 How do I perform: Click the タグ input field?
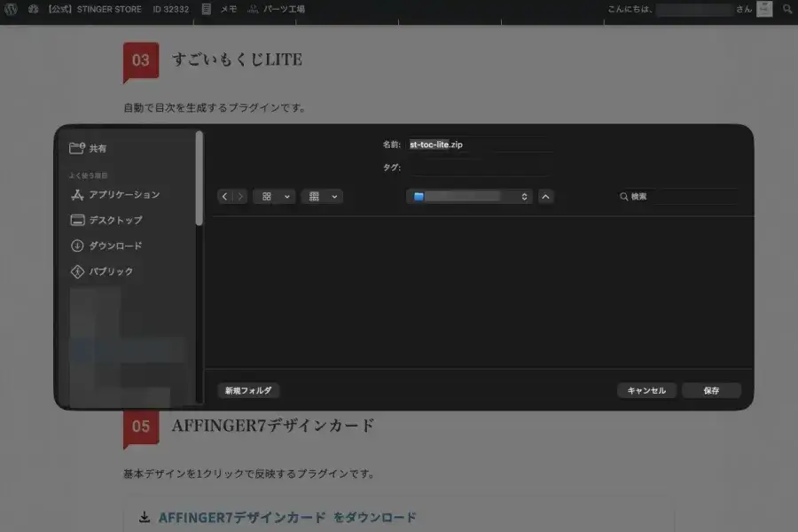480,168
